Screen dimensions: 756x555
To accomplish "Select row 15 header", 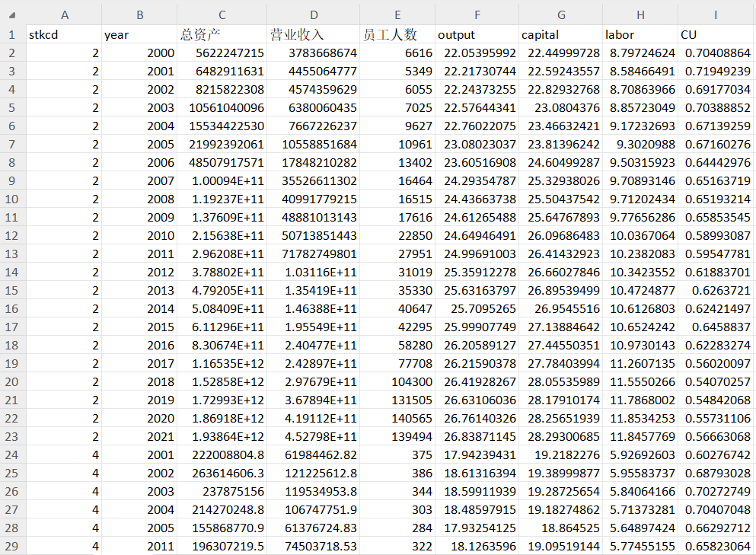I will pos(12,290).
